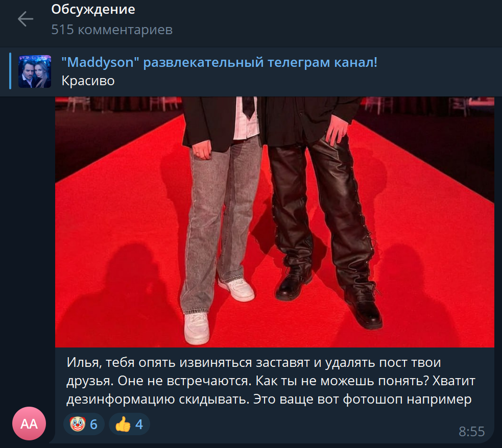Open the pink AA user avatar
Screen dimensions: 502x448
[29, 424]
